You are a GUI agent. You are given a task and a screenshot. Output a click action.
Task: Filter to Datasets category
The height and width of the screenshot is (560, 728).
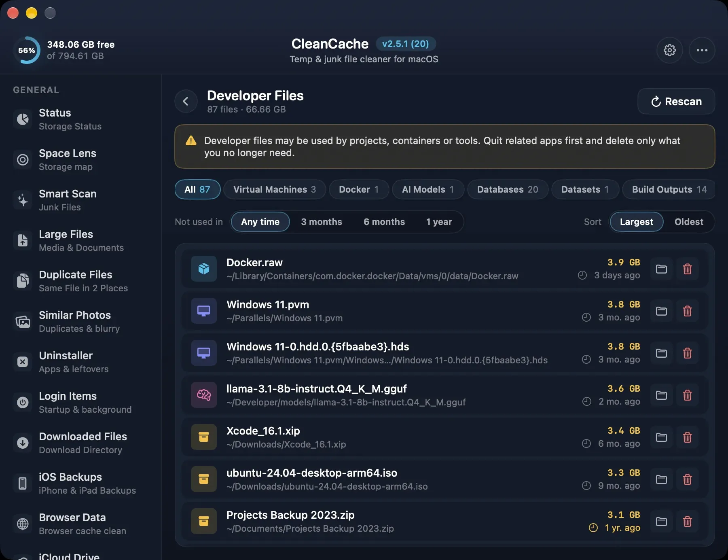[585, 189]
